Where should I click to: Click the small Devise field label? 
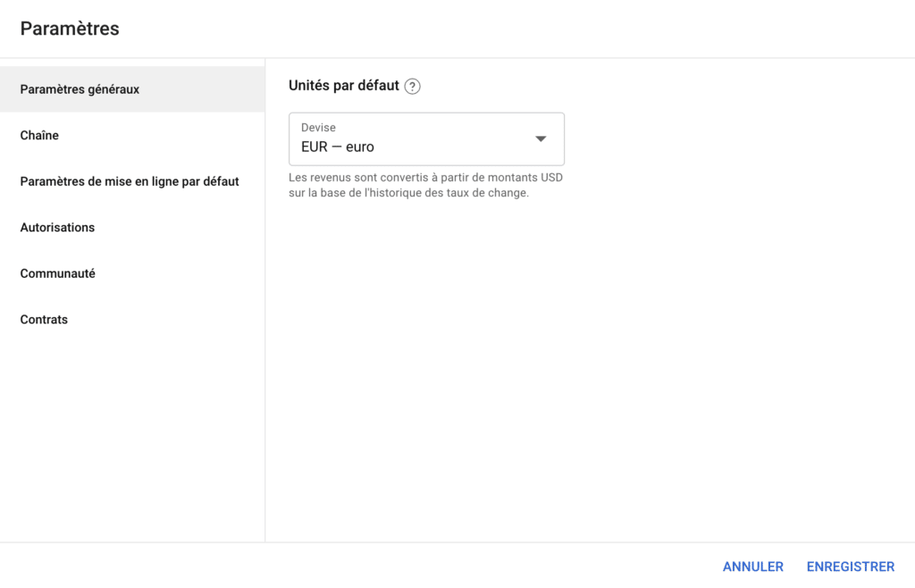[318, 128]
